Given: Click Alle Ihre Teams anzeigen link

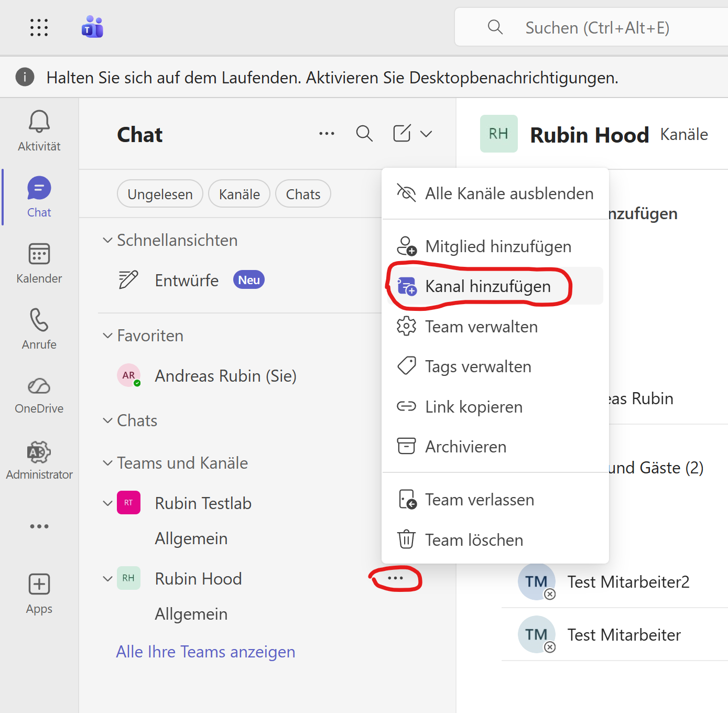Looking at the screenshot, I should 205,652.
